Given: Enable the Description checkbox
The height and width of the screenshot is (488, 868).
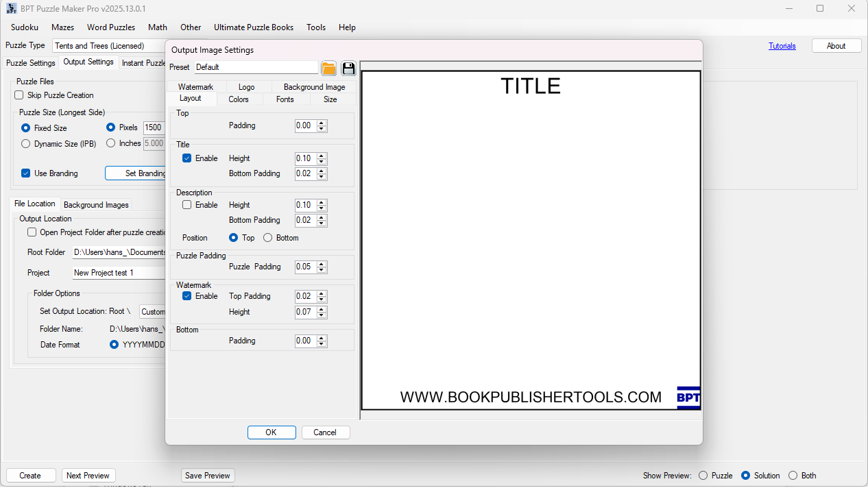Looking at the screenshot, I should (187, 205).
